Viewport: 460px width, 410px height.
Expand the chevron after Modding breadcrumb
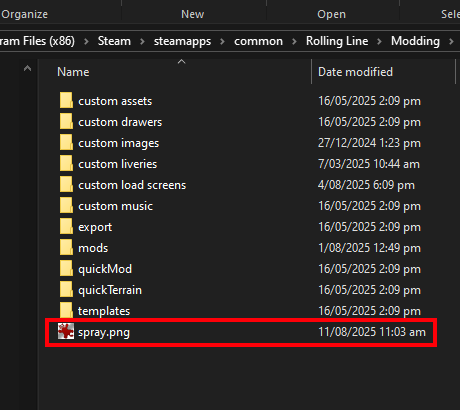click(x=451, y=42)
